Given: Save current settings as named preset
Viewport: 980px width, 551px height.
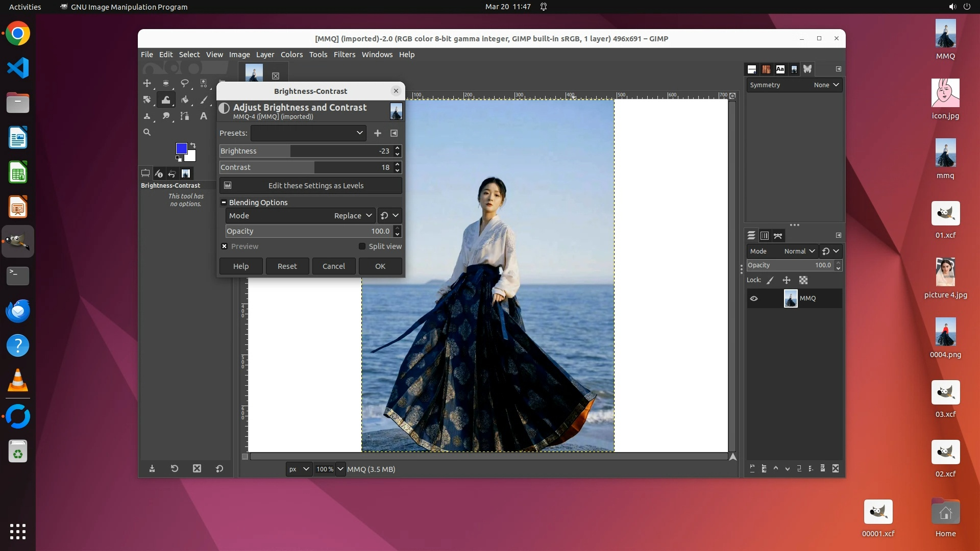Looking at the screenshot, I should click(377, 133).
